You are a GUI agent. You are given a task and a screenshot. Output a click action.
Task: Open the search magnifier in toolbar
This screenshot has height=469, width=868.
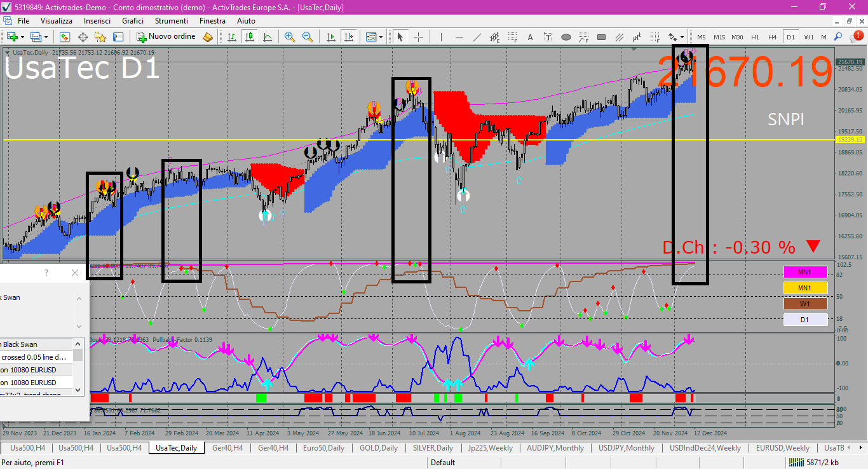point(838,37)
